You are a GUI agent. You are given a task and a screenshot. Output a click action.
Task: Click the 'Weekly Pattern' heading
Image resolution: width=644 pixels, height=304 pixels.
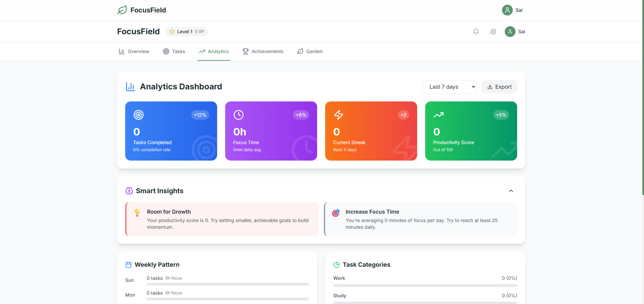[x=157, y=265]
